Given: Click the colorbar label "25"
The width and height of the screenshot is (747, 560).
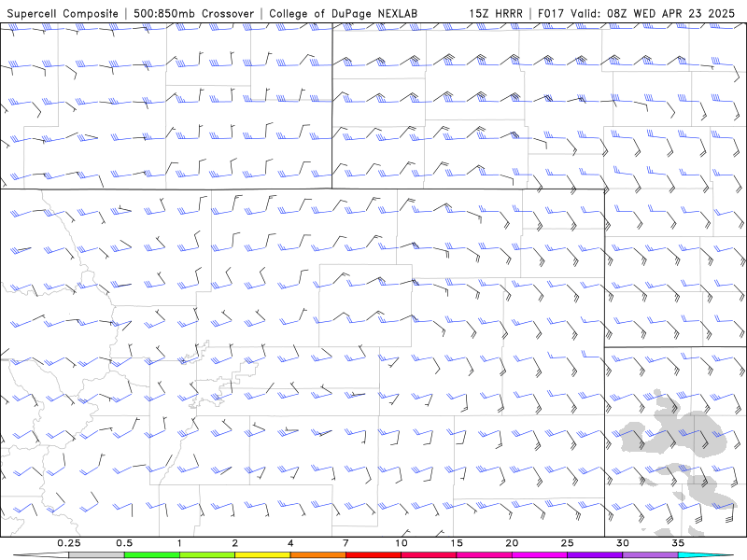Looking at the screenshot, I should pyautogui.click(x=567, y=543).
